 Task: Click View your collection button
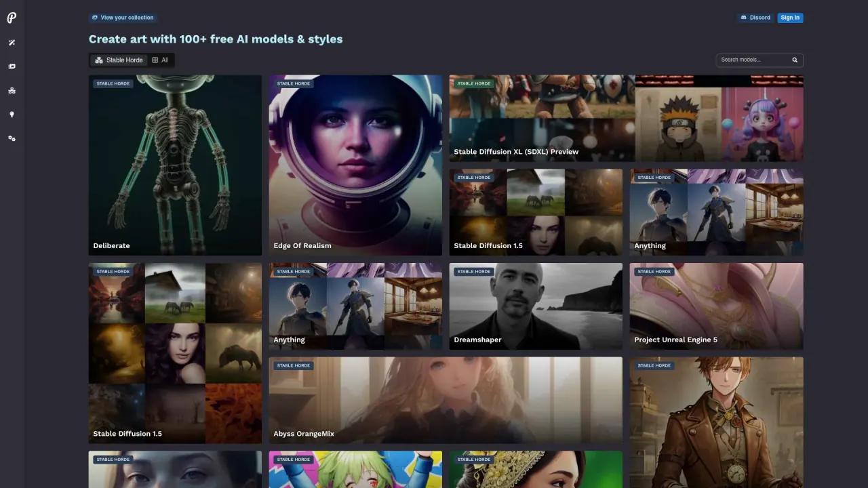pos(123,18)
